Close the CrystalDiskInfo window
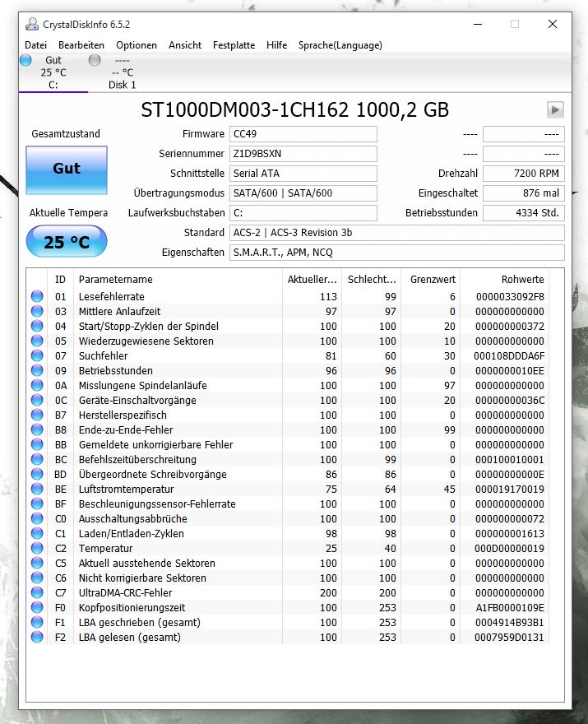The image size is (588, 724). (x=553, y=24)
